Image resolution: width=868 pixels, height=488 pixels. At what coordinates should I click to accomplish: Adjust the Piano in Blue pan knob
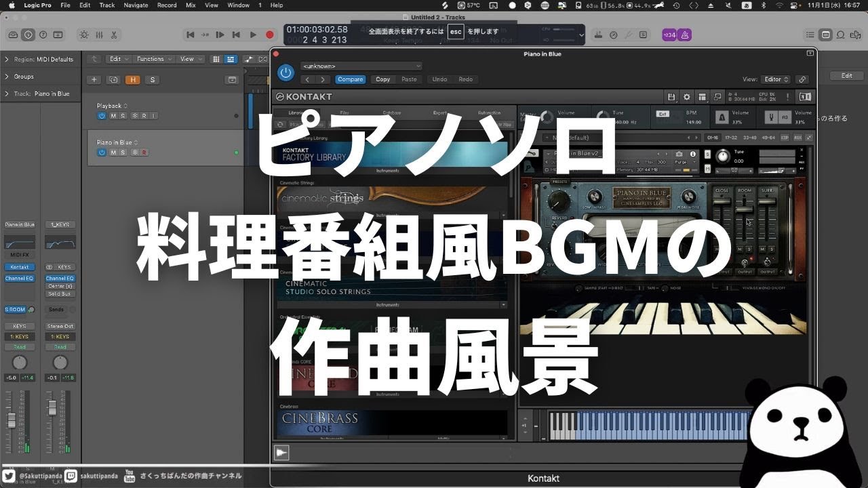coord(20,362)
